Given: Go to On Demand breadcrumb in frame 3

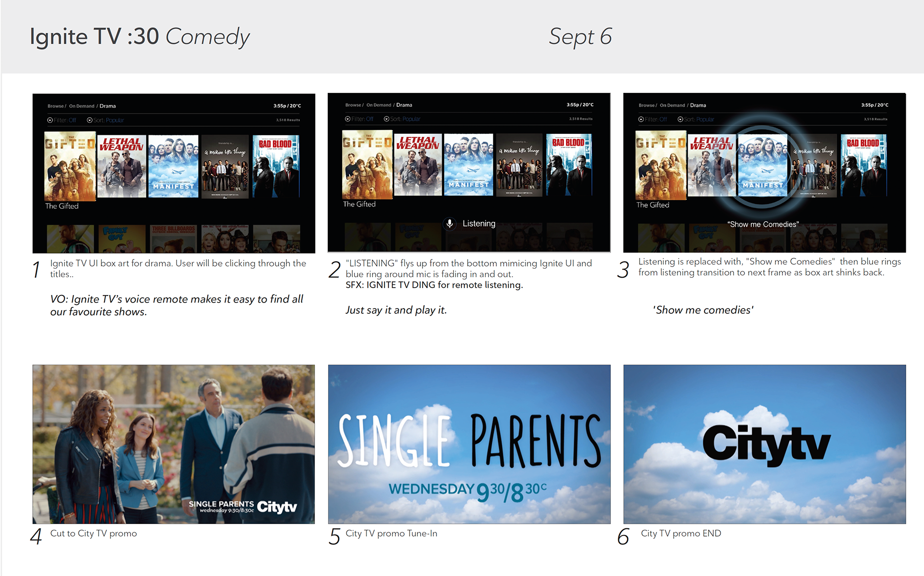Looking at the screenshot, I should click(672, 105).
